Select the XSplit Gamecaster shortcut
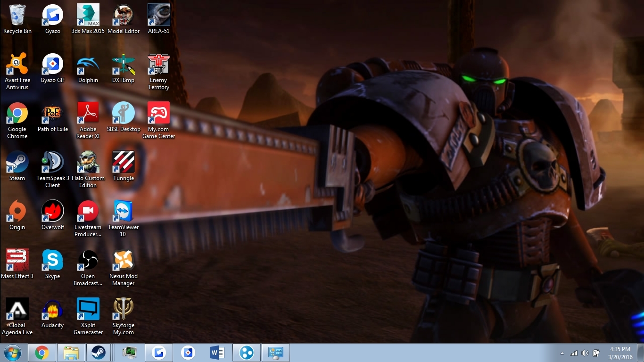The height and width of the screenshot is (362, 644). point(88,317)
